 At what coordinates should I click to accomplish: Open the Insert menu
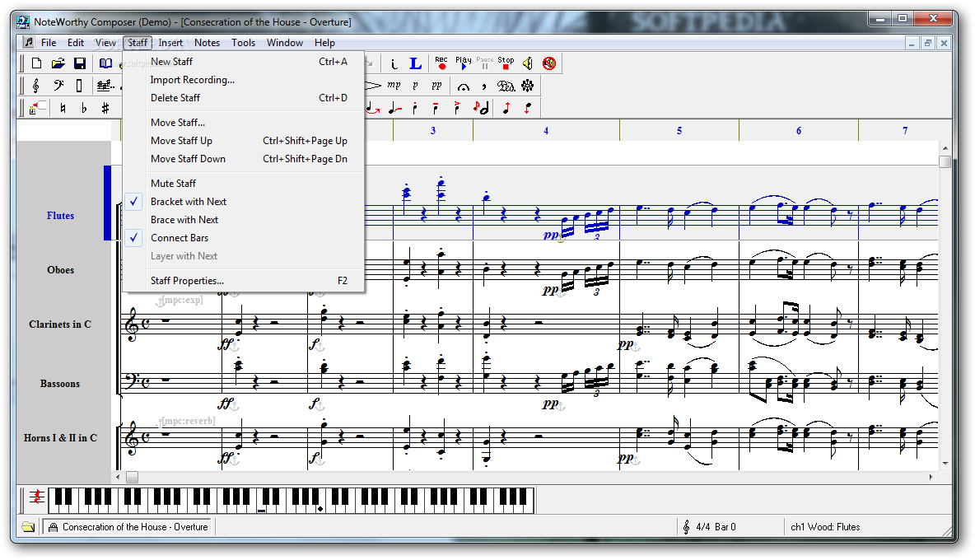click(x=170, y=43)
